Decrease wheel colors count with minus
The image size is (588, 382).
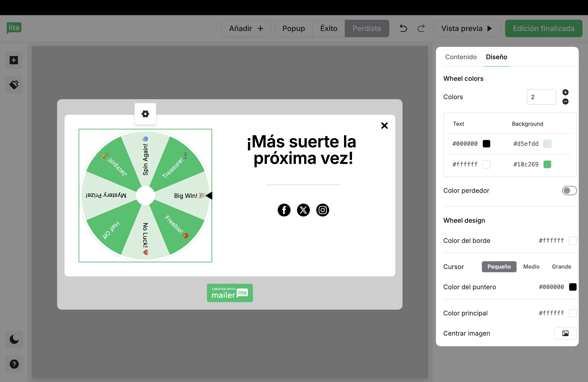click(x=565, y=101)
